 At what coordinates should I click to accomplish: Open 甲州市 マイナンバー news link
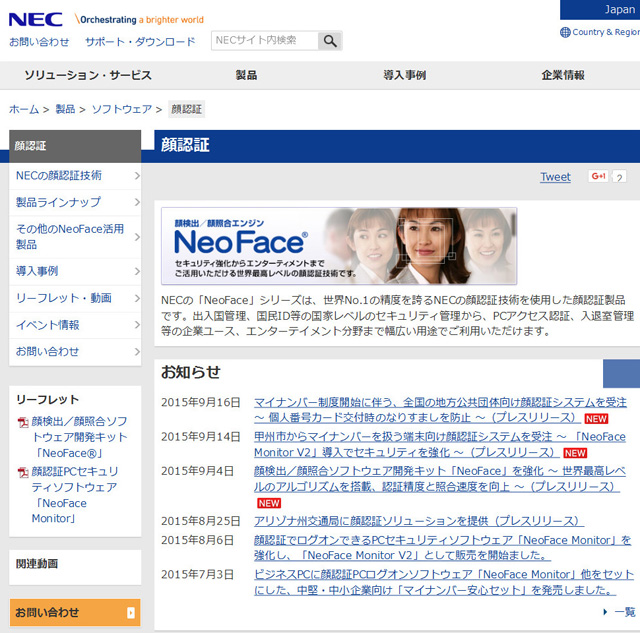click(440, 444)
